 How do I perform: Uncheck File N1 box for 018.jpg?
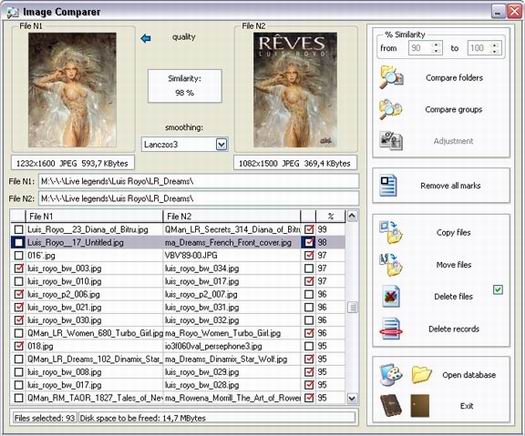tap(19, 346)
